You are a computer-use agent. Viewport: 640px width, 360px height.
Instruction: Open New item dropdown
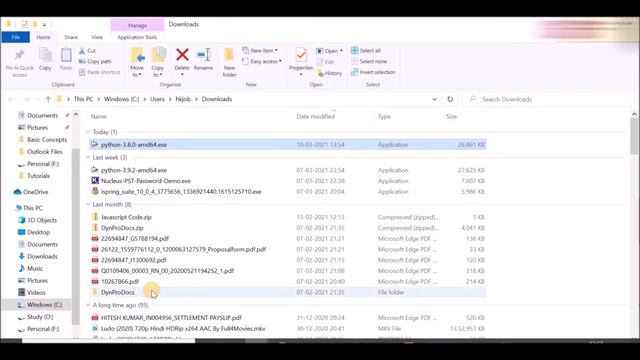tap(260, 51)
